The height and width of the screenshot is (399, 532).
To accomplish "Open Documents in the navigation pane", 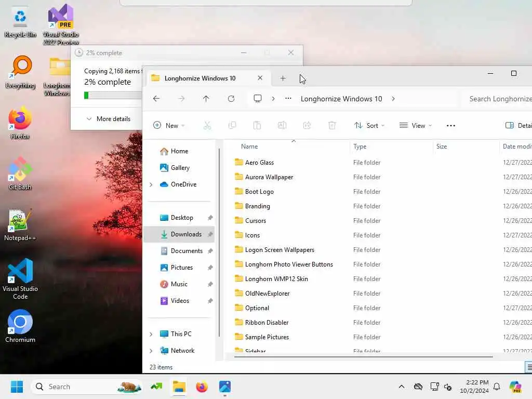I will [179, 251].
